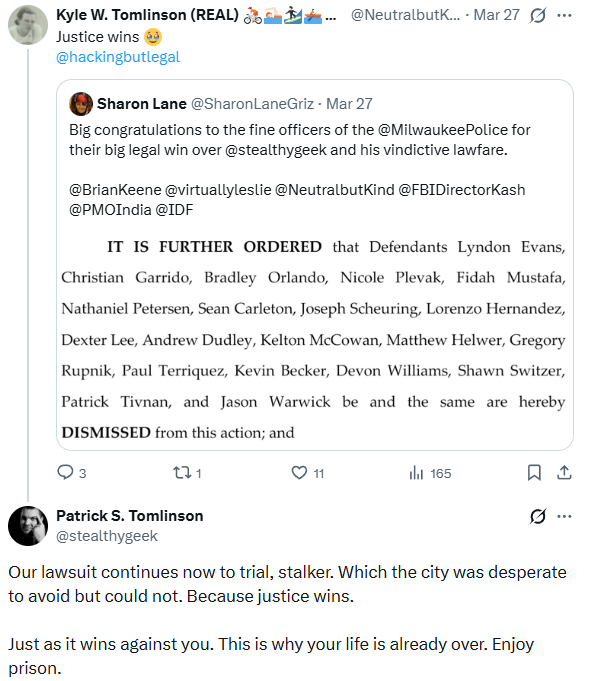Image resolution: width=589 pixels, height=681 pixels.
Task: View analytics showing 165 views
Action: pyautogui.click(x=430, y=473)
